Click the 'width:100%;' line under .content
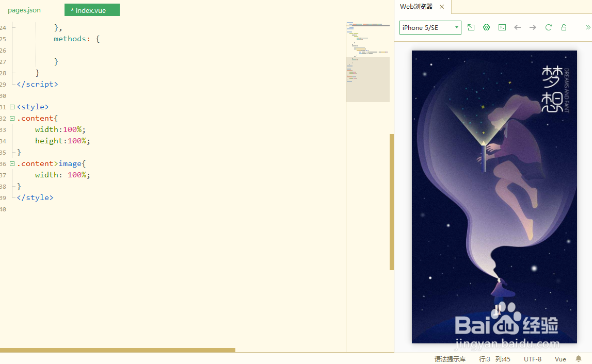The width and height of the screenshot is (592, 364). click(60, 129)
